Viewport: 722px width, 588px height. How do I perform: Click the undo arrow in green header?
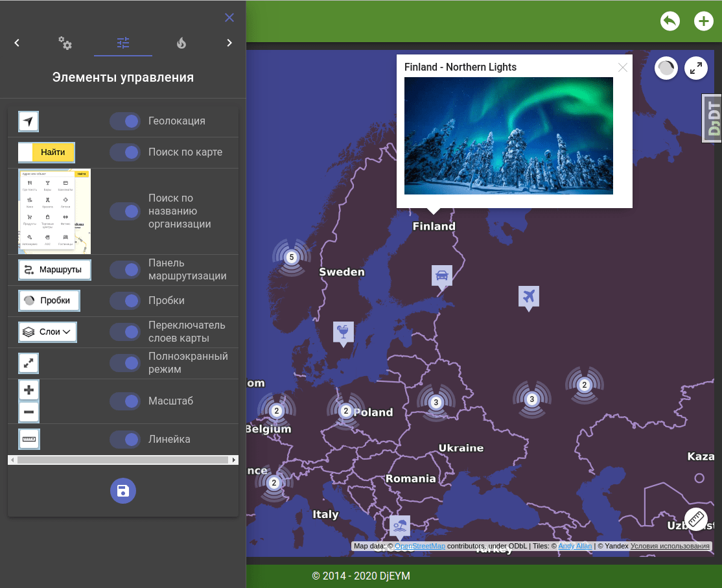click(x=670, y=21)
